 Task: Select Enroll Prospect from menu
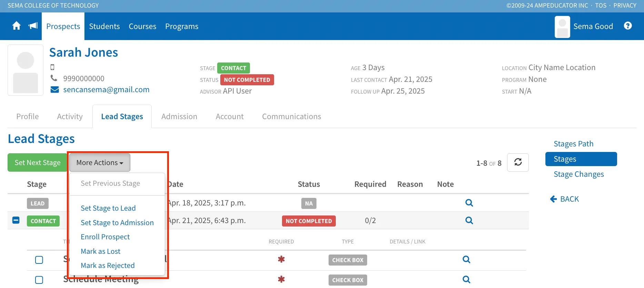click(x=105, y=237)
